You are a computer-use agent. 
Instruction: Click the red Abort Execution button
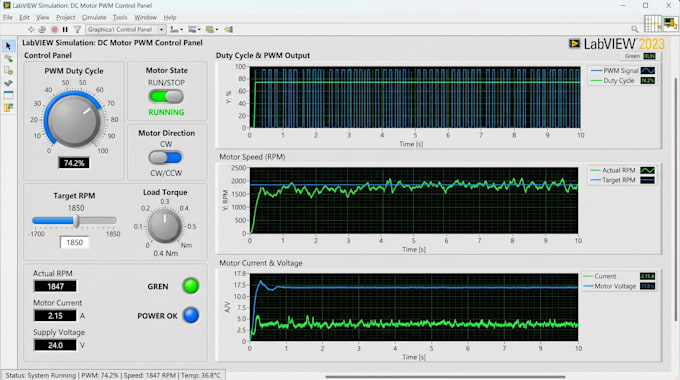(54, 29)
